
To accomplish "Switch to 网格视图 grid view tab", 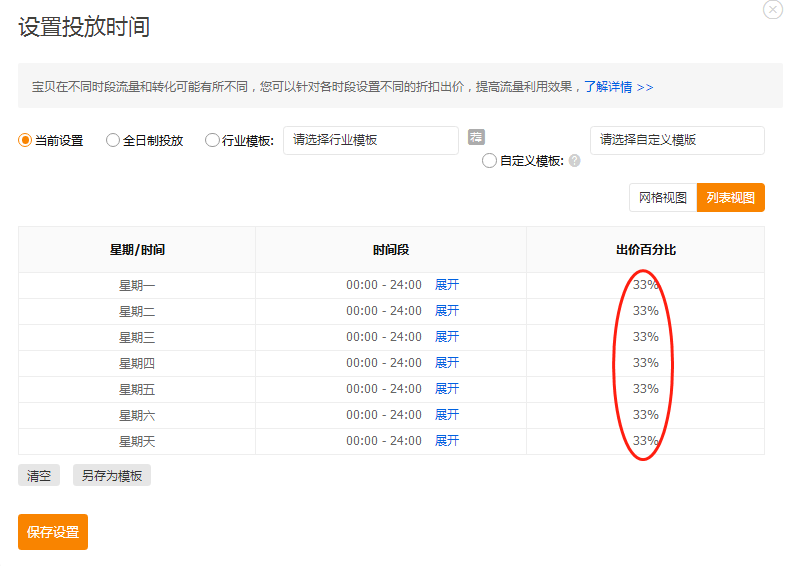I will pos(663,198).
